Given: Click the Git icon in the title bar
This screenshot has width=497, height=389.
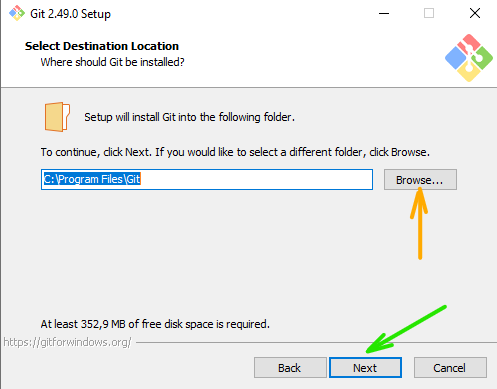Looking at the screenshot, I should pyautogui.click(x=17, y=13).
